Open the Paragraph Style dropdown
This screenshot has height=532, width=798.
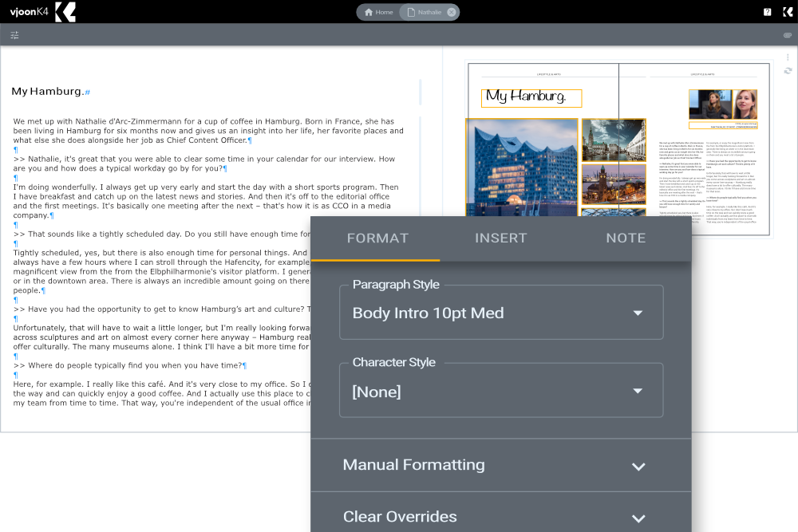click(501, 312)
